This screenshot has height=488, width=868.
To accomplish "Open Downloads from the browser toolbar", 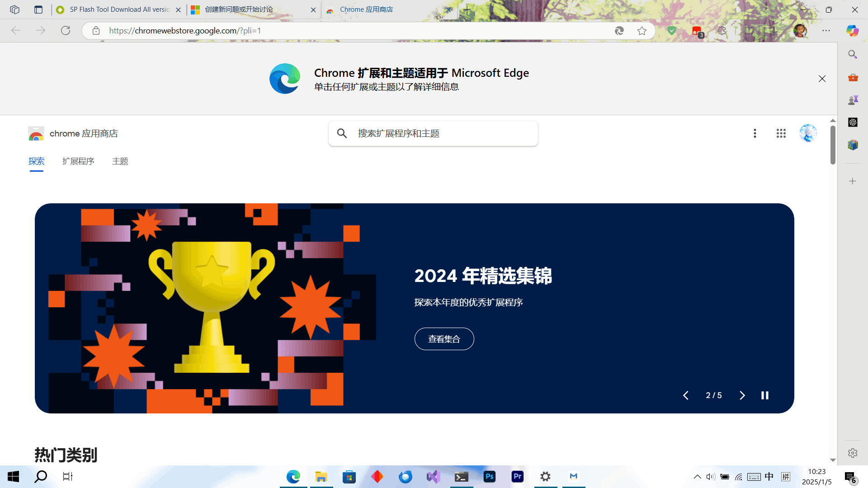I will click(774, 31).
